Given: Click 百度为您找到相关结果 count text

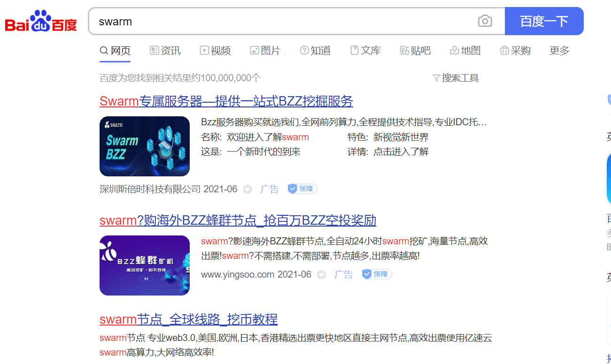Looking at the screenshot, I should coord(180,78).
